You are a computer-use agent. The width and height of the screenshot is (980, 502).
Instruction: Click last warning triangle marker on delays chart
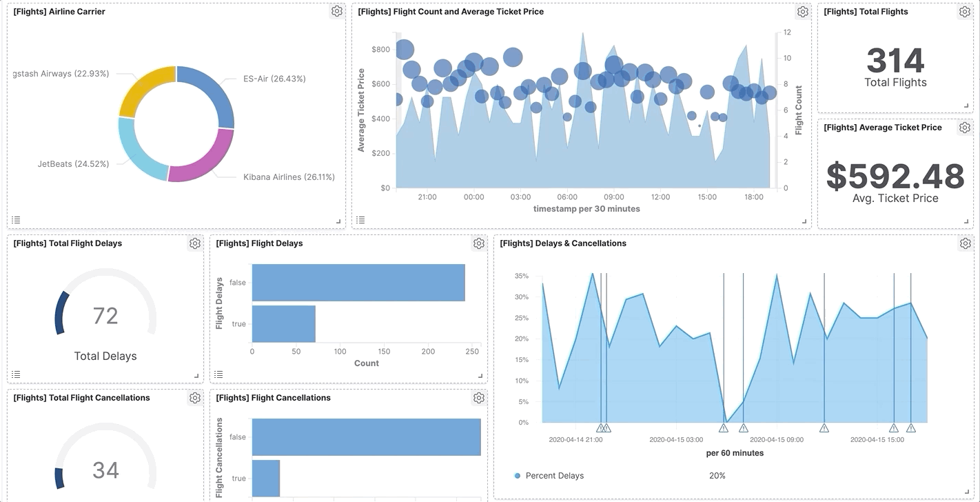(911, 428)
